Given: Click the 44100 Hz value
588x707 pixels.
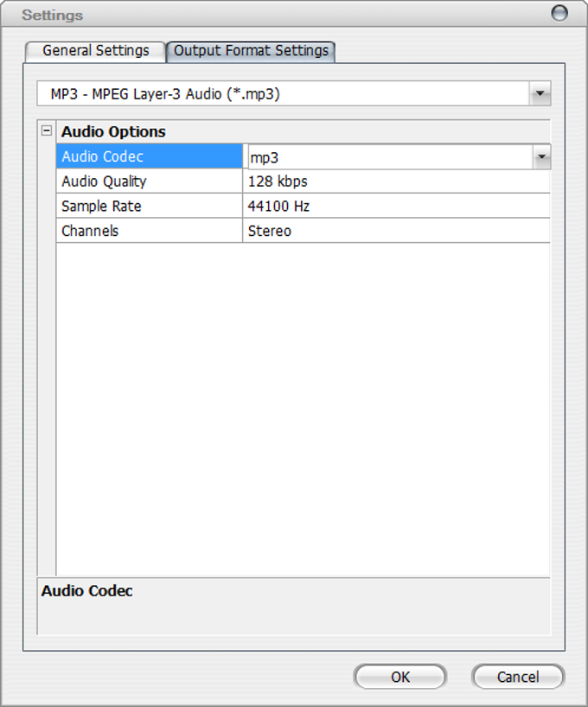Looking at the screenshot, I should point(278,206).
